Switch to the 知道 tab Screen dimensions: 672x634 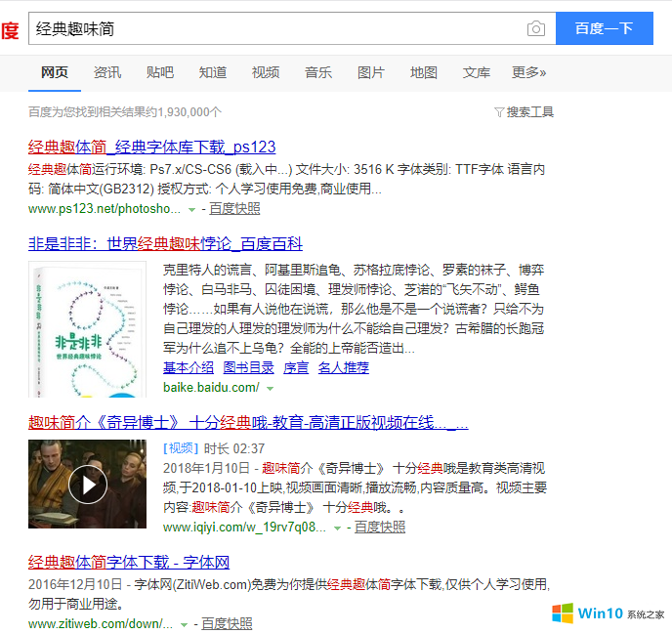click(213, 72)
